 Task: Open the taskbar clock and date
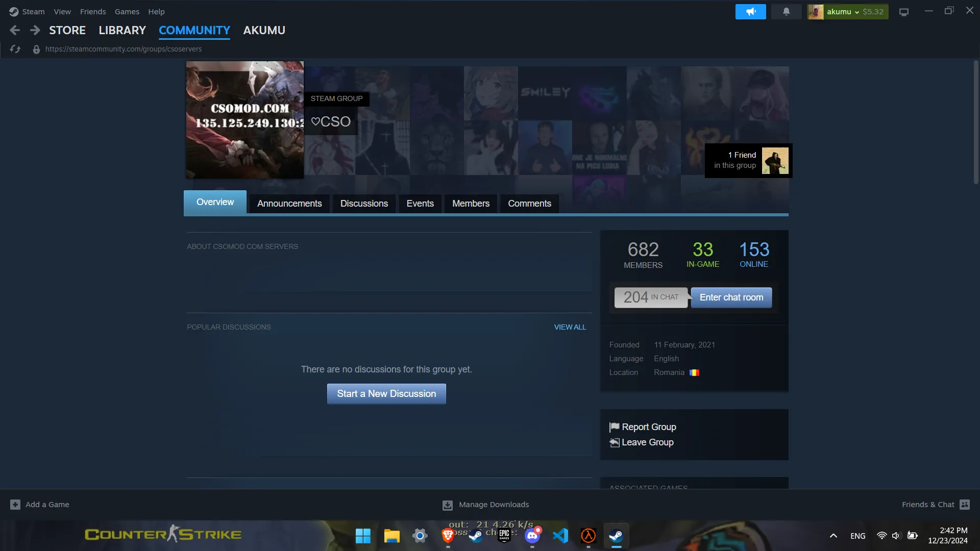click(x=947, y=536)
